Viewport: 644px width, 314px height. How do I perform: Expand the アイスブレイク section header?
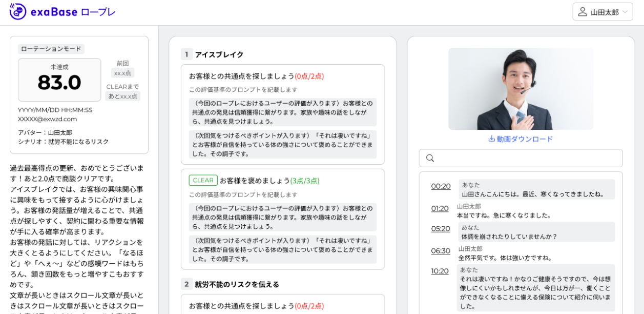coord(217,55)
